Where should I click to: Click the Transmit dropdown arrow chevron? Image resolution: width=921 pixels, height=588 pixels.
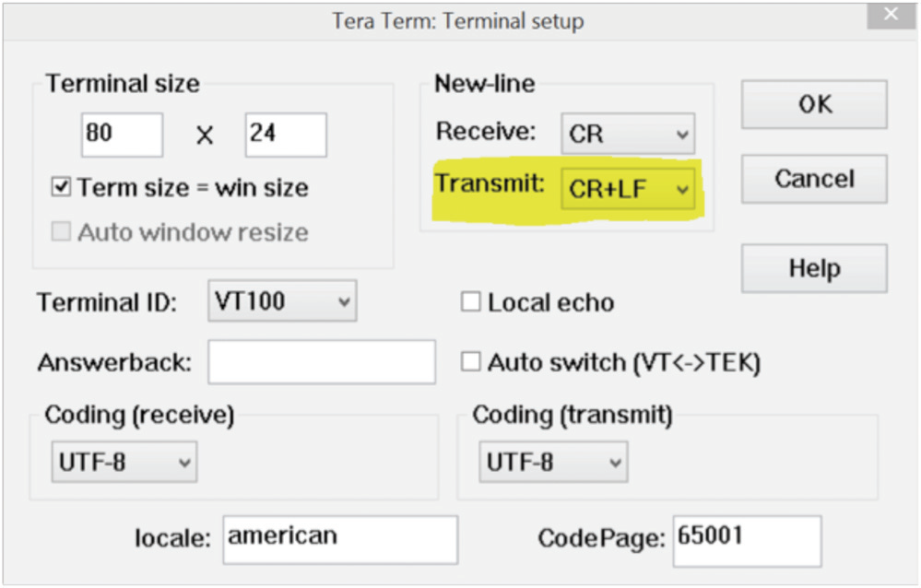(682, 190)
